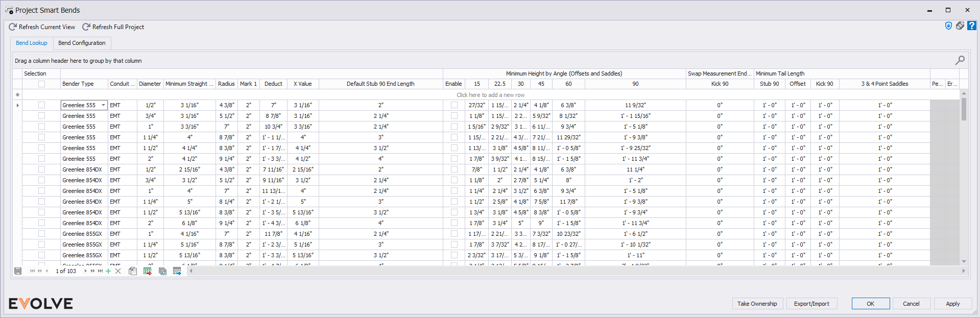Click the Export/Import button

[x=811, y=304]
